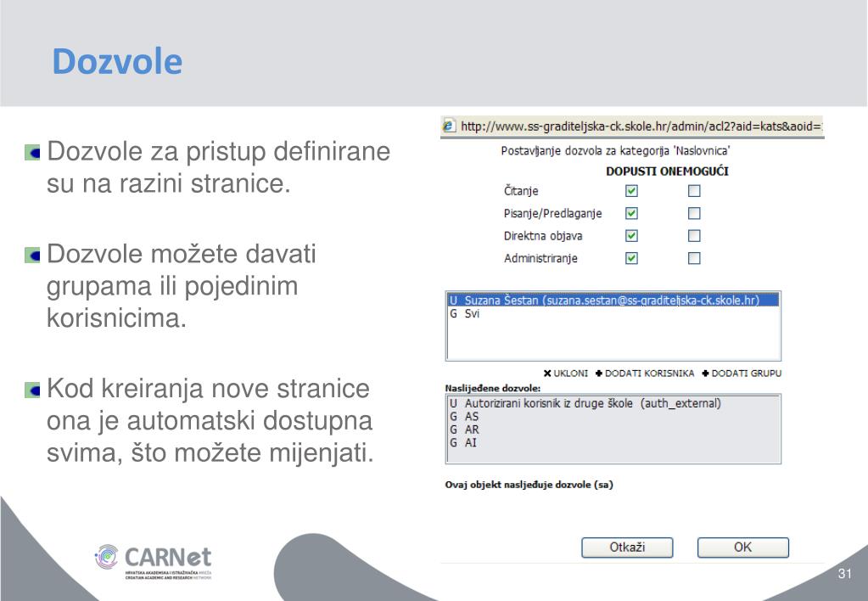This screenshot has width=868, height=601.
Task: Check ONEMOGUĆI for Direktna objava
Action: click(x=693, y=236)
